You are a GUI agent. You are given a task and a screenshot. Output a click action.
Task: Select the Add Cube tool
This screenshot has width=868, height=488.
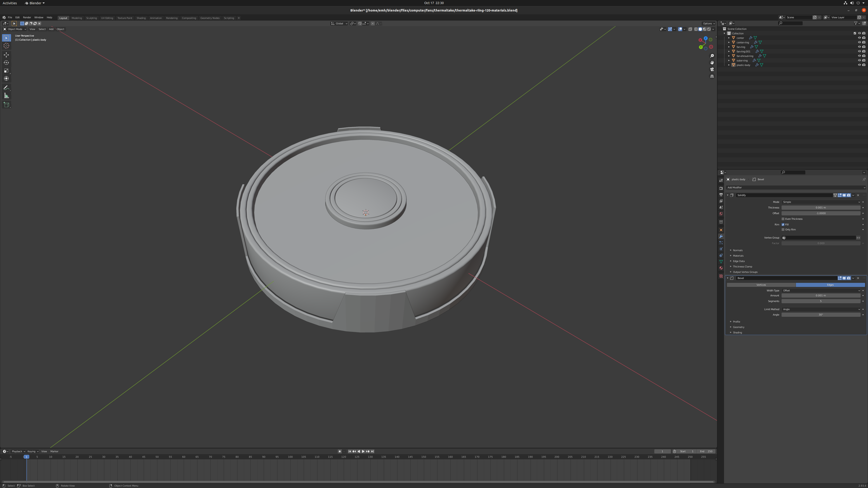tap(6, 105)
